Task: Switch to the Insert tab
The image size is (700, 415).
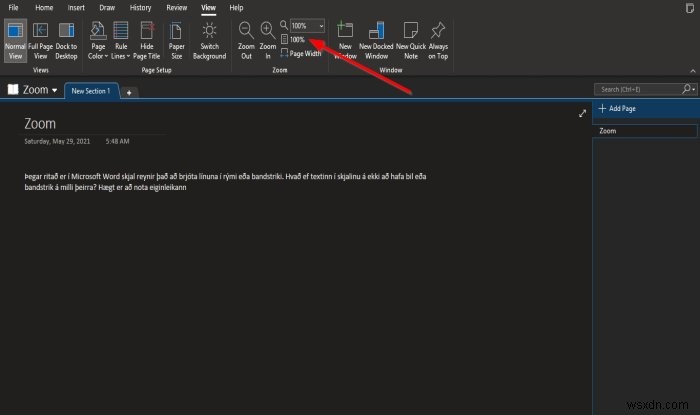Action: pyautogui.click(x=76, y=8)
